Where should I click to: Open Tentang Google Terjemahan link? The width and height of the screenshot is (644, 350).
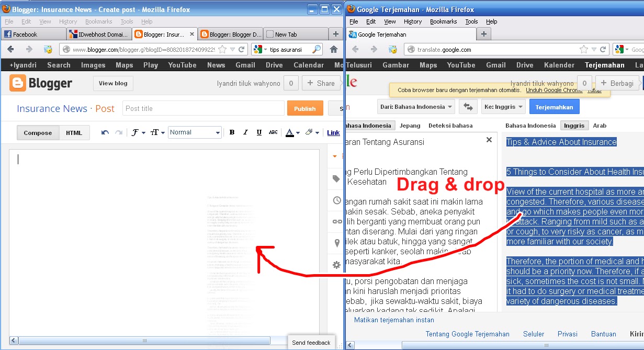point(468,334)
